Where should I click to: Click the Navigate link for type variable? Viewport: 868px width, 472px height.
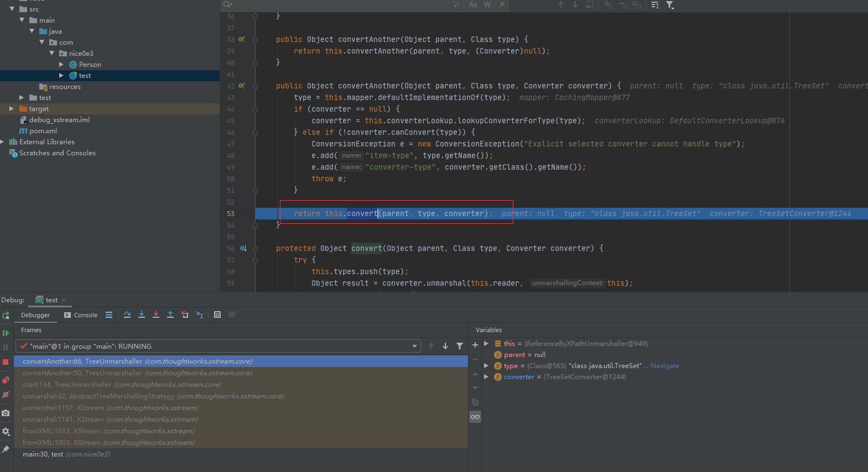point(664,366)
